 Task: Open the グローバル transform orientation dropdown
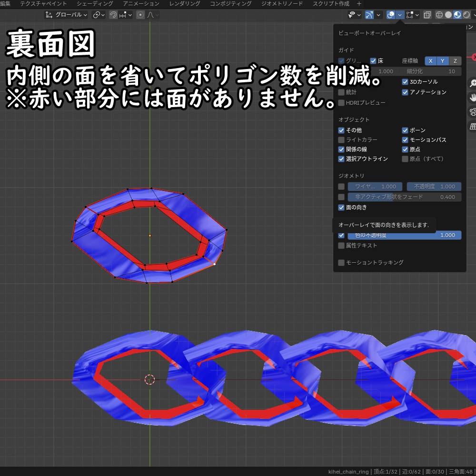(x=67, y=15)
